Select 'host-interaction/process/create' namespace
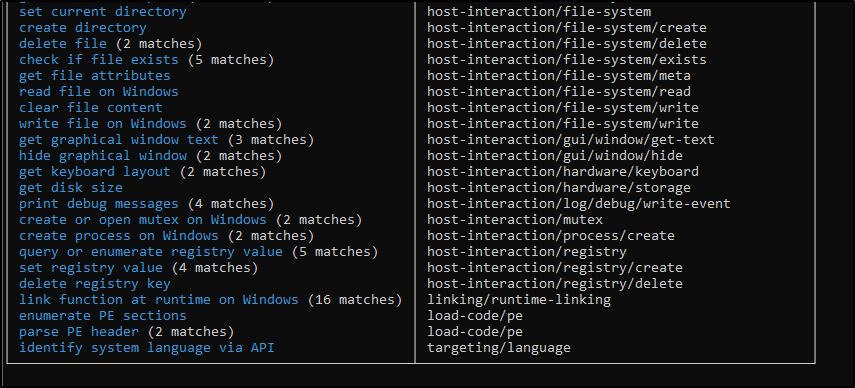855x388 pixels. 551,236
